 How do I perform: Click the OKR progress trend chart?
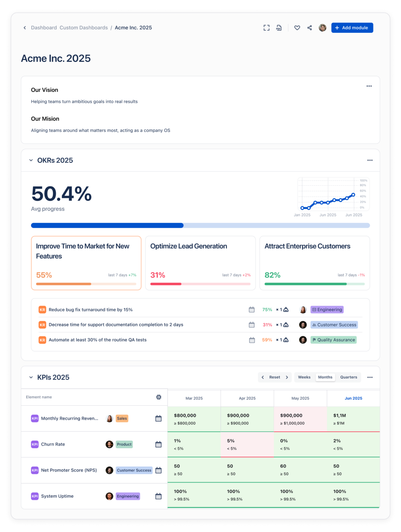(x=334, y=194)
